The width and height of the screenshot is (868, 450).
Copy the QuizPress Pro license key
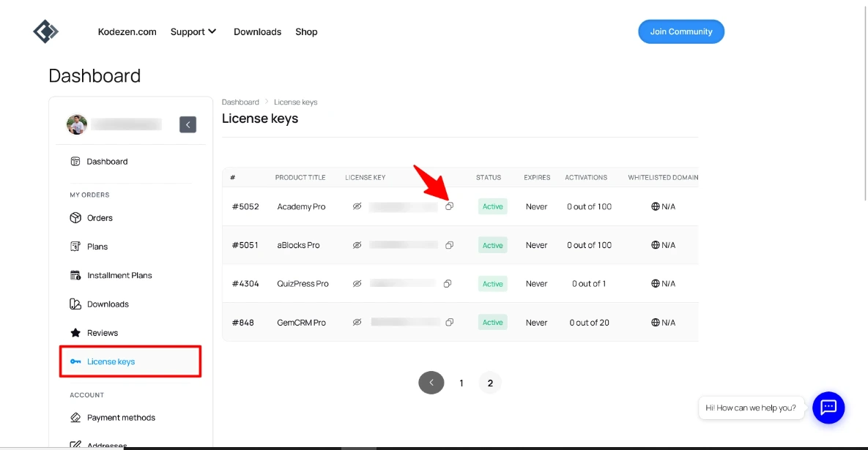[448, 284]
